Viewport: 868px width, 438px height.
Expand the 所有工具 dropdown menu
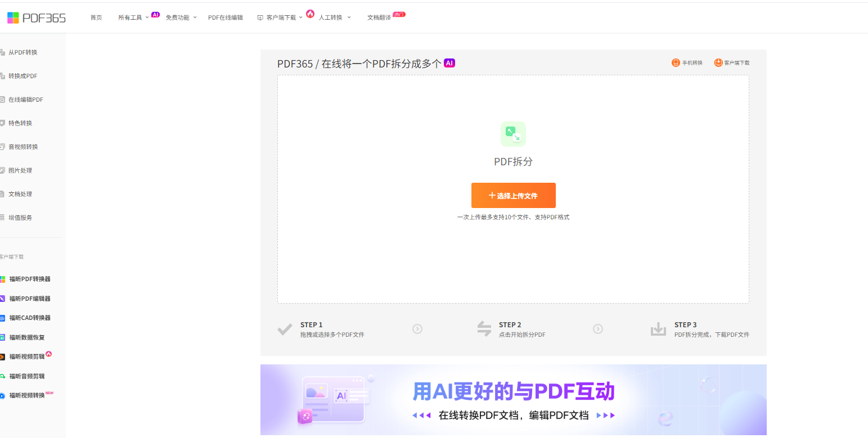click(133, 17)
